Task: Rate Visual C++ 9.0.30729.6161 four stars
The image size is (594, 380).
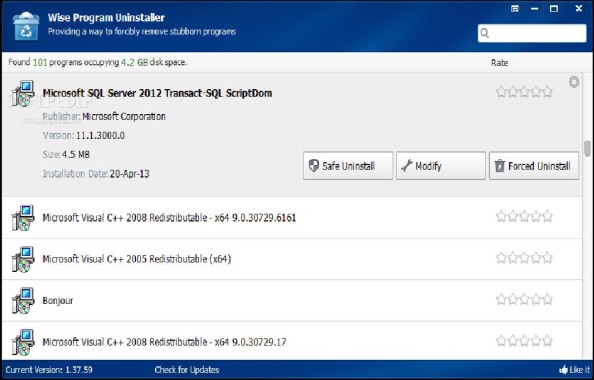Action: pyautogui.click(x=536, y=216)
